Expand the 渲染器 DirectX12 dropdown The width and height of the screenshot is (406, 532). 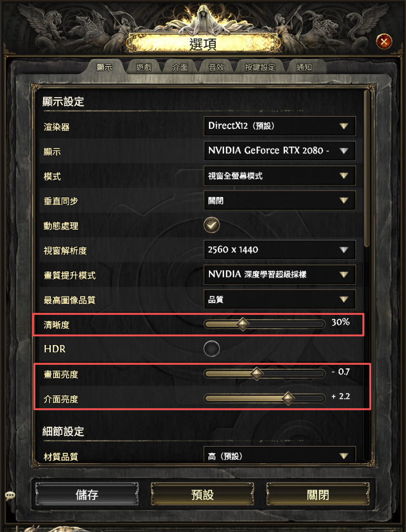[280, 126]
